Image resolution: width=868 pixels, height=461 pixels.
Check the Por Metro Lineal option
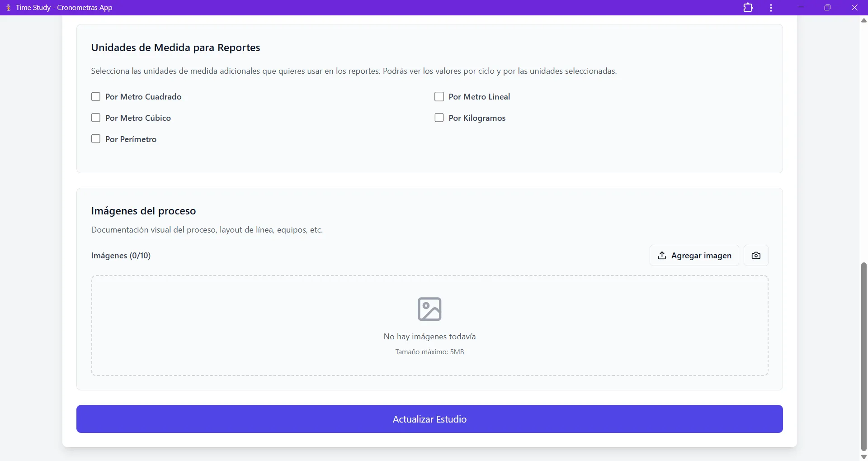point(439,97)
